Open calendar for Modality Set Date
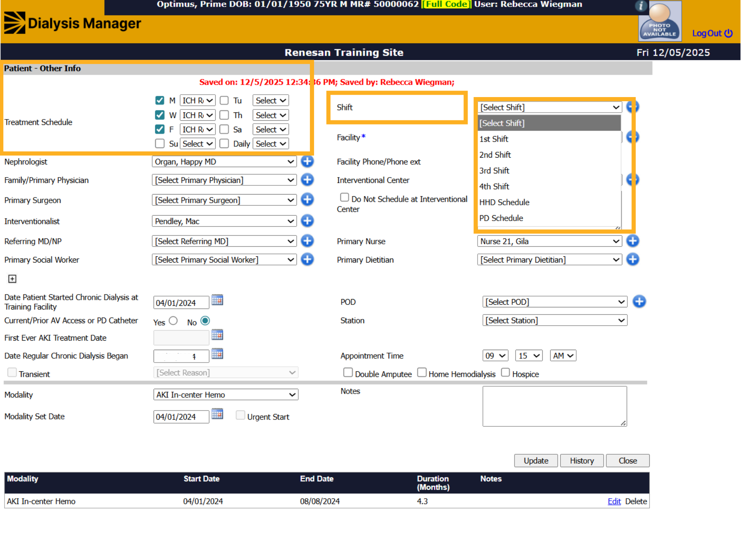 [x=217, y=414]
